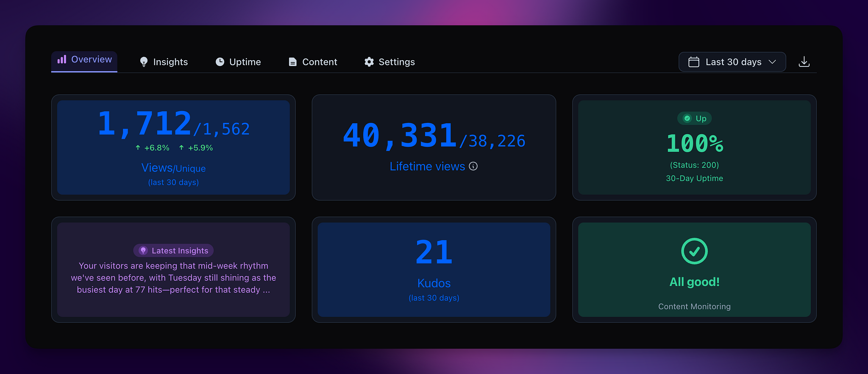Click the clock icon next to Uptime
Image resolution: width=868 pixels, height=374 pixels.
coord(220,62)
